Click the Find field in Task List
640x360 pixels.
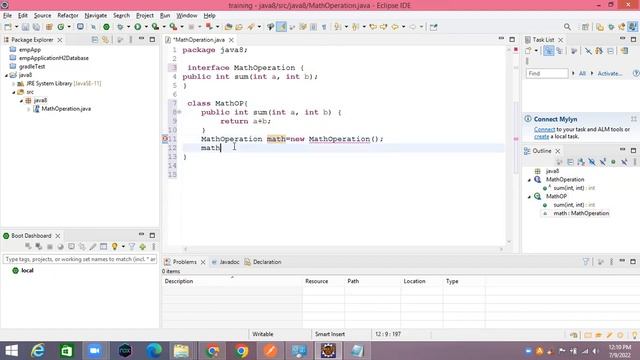[547, 73]
